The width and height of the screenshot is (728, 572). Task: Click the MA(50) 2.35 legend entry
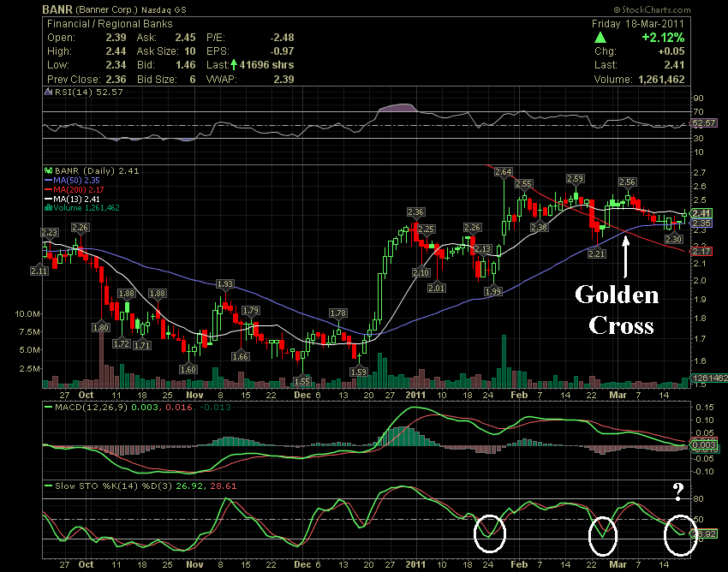click(76, 181)
